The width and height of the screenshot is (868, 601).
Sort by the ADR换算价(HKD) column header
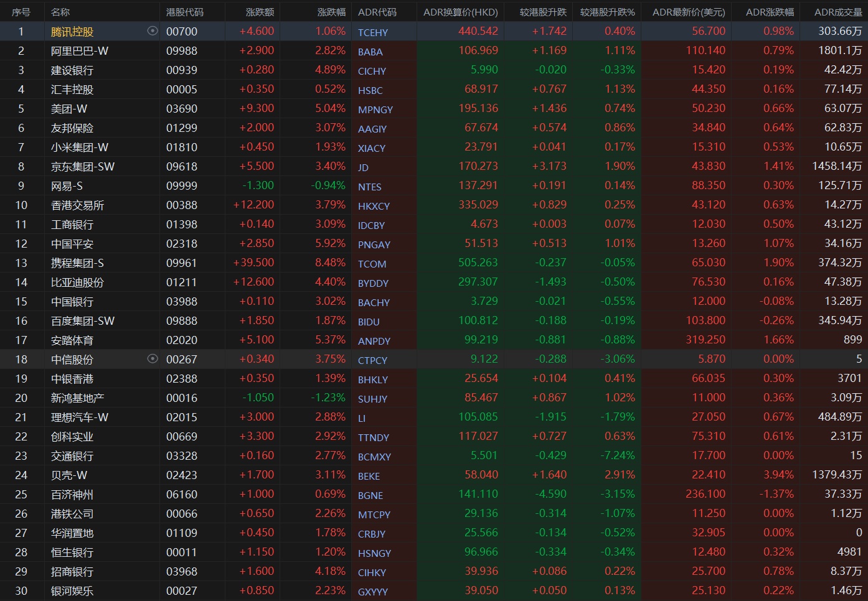[x=460, y=12]
